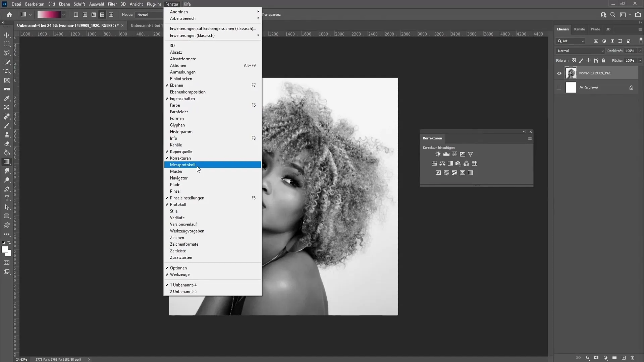Click the woman-1439909_1920 layer thumbnail

(x=571, y=73)
